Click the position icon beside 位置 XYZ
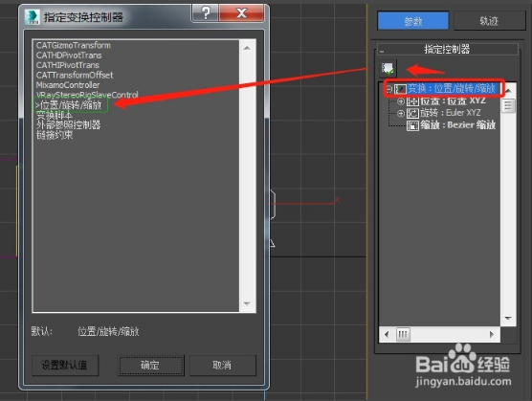Screen dimensions: 532x401 pyautogui.click(x=412, y=101)
